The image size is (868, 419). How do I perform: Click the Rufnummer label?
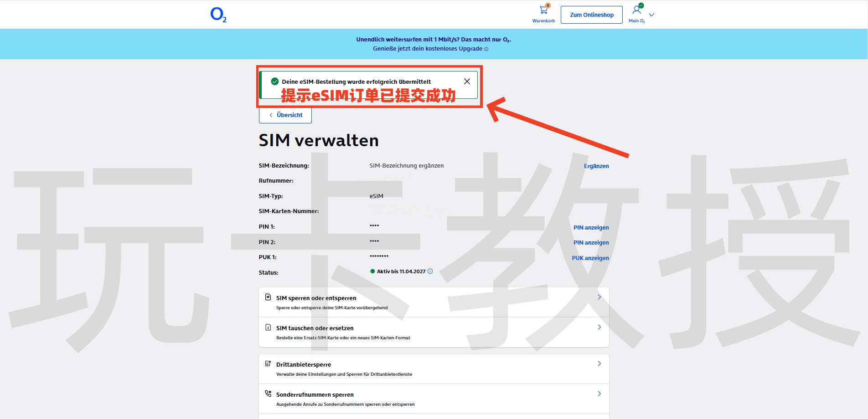(x=276, y=181)
